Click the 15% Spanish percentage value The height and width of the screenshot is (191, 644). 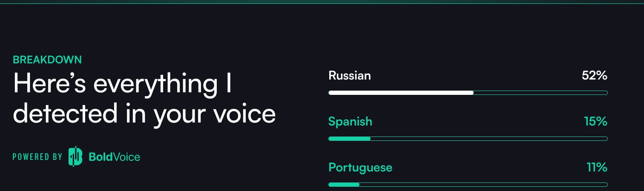click(595, 122)
